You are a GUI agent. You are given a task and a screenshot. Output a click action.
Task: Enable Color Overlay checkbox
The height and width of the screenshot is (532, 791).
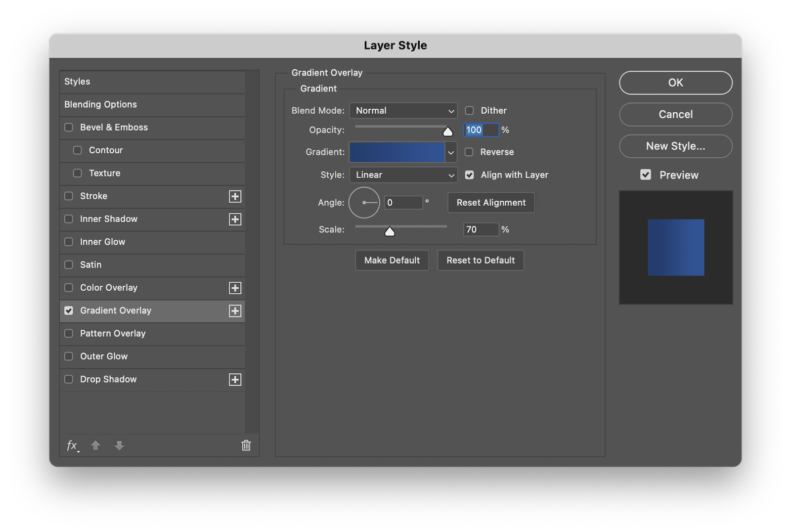point(69,288)
